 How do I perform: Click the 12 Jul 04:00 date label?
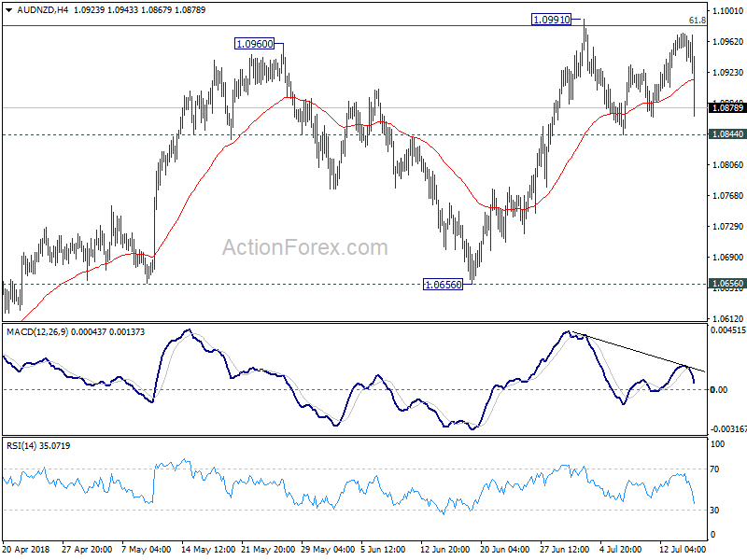click(683, 549)
